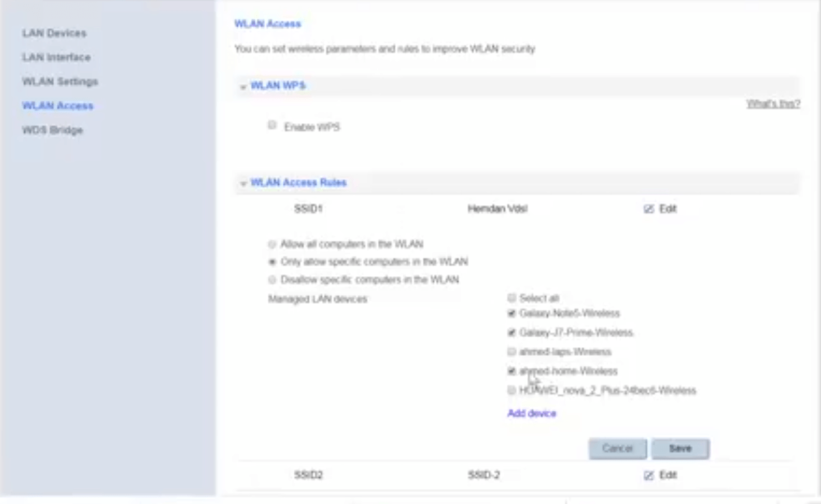Click the SSID1 row label
Screen dimensions: 821x504
308,209
